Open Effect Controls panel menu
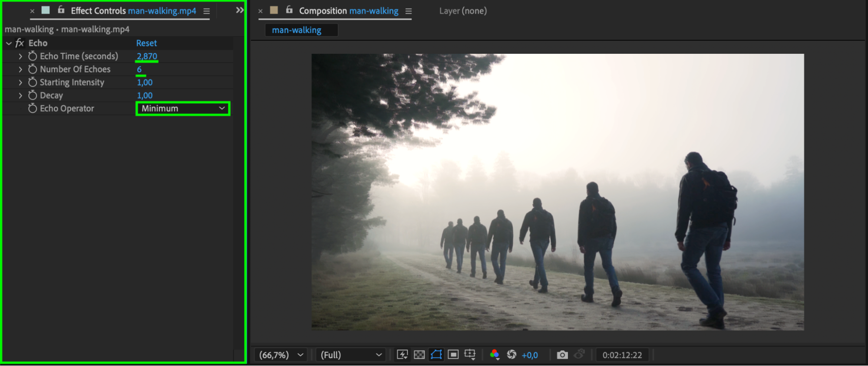This screenshot has height=366, width=868. pyautogui.click(x=207, y=11)
